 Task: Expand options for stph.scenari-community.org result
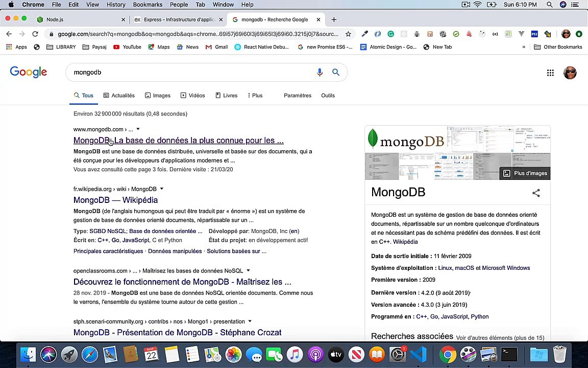click(x=250, y=321)
